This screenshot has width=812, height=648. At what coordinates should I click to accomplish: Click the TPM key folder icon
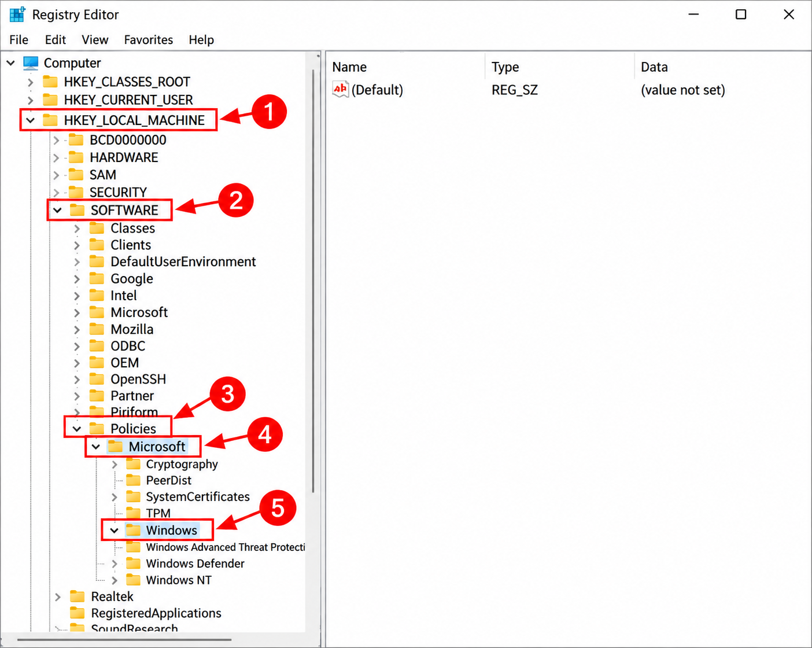pyautogui.click(x=134, y=513)
